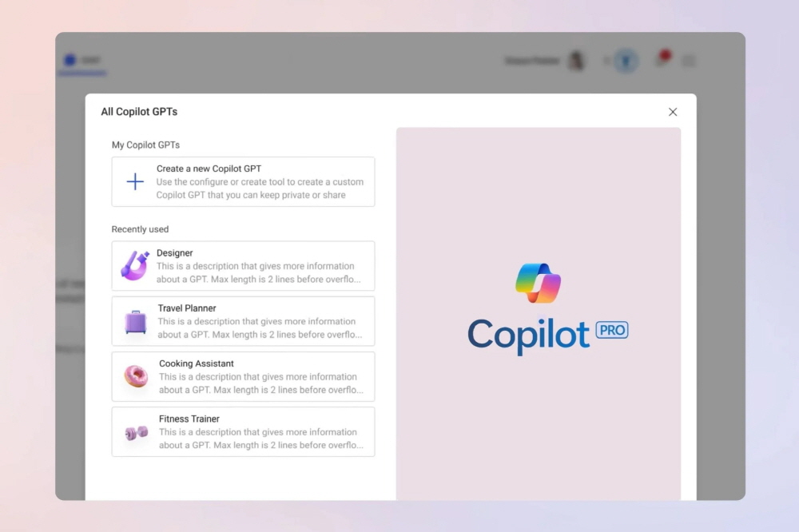The image size is (799, 532).
Task: Open the user profile avatar
Action: click(x=575, y=61)
